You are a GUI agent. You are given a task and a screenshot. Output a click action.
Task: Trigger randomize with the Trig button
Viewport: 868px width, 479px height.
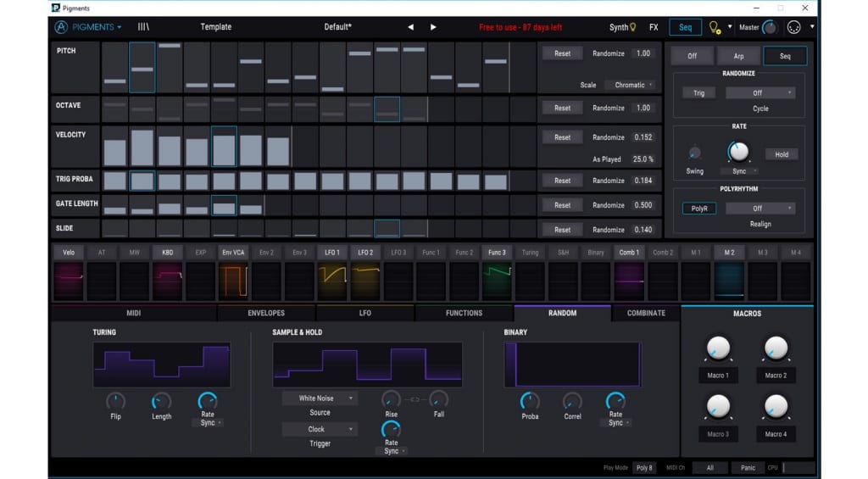point(698,93)
